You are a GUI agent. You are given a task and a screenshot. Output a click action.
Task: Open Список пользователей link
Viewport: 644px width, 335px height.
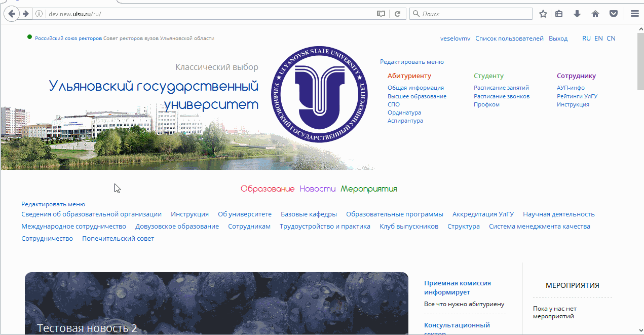(509, 39)
